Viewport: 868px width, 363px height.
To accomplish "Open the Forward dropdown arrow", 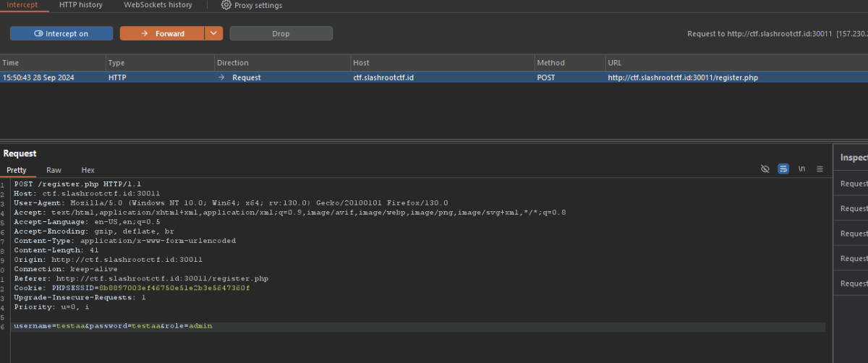I will (x=213, y=33).
